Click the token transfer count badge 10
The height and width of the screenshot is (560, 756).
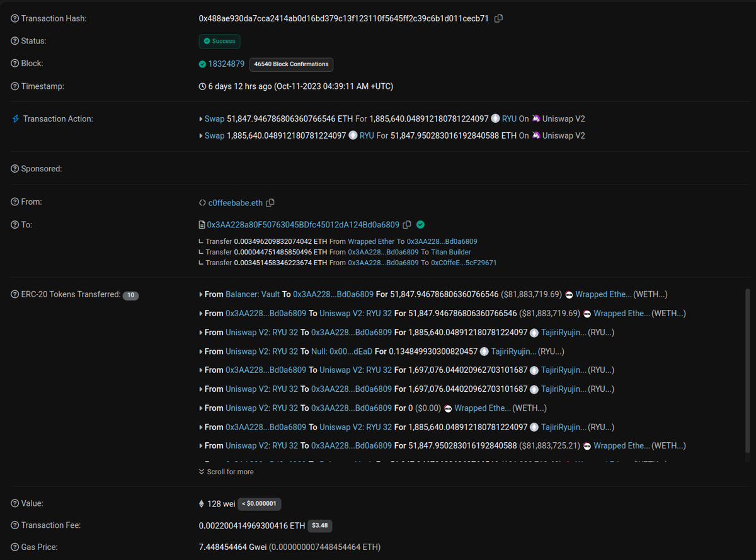pyautogui.click(x=130, y=295)
